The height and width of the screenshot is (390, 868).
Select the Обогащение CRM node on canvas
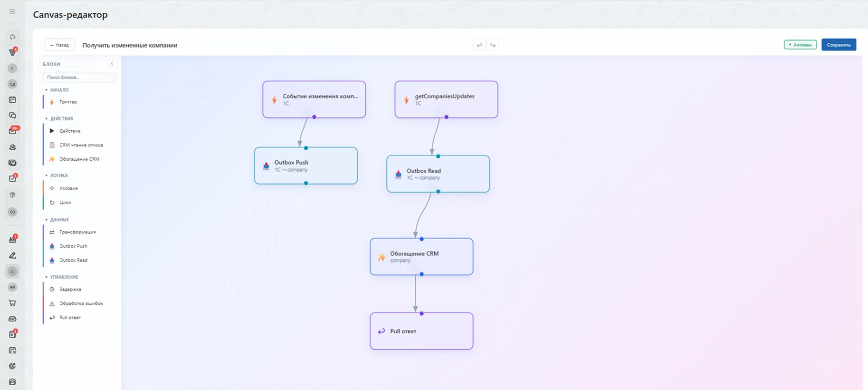point(421,257)
